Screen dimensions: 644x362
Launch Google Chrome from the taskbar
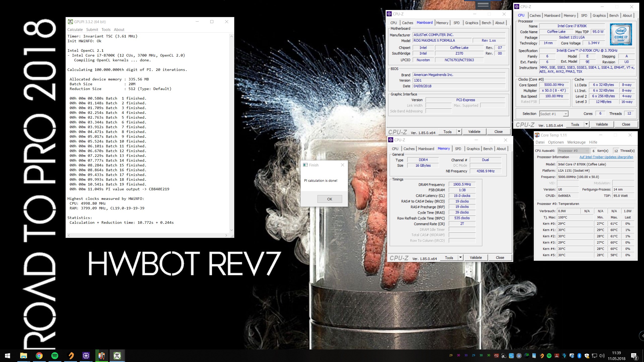[x=39, y=356]
